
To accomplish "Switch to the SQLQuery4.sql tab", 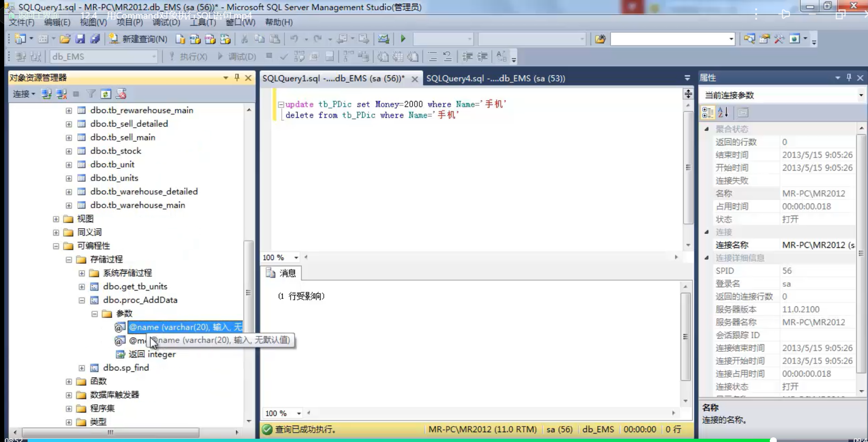I will point(496,78).
